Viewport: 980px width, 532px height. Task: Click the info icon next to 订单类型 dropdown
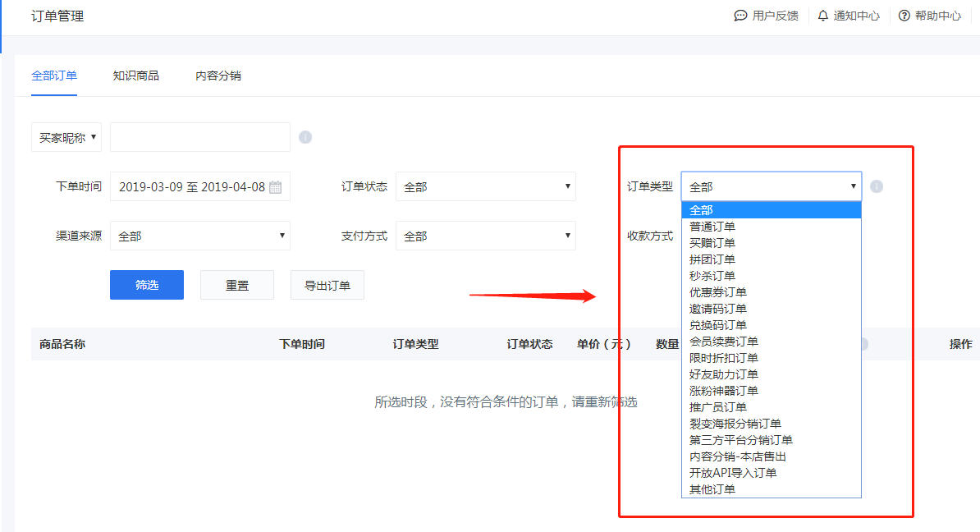click(877, 186)
